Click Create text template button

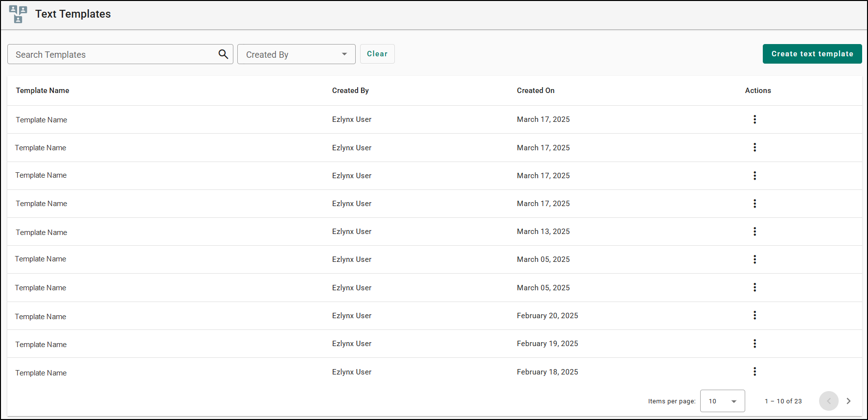pyautogui.click(x=812, y=54)
